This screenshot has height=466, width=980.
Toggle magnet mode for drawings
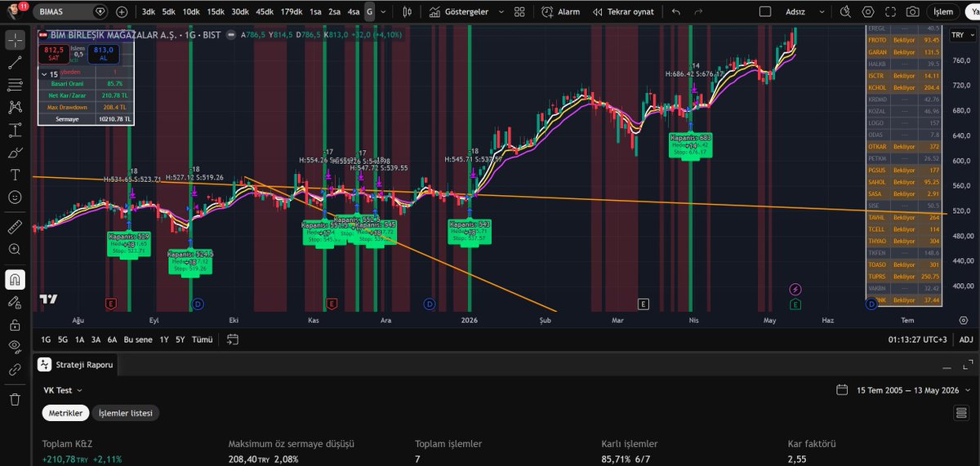[15, 280]
